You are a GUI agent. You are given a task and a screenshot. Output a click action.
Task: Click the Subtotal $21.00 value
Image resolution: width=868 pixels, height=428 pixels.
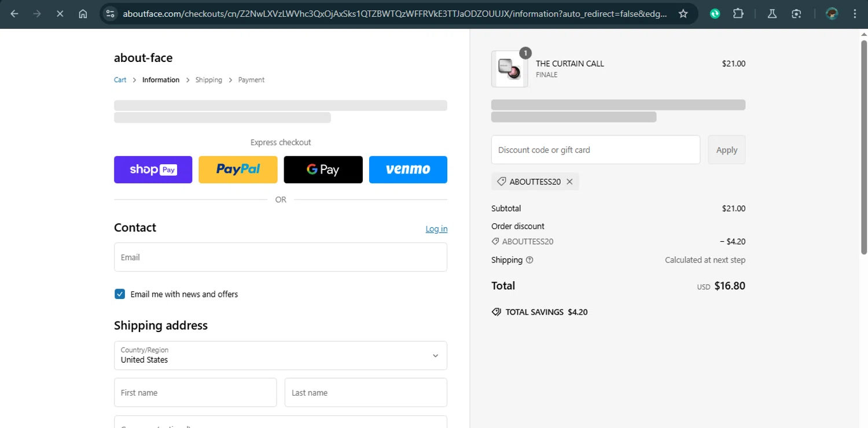tap(734, 208)
